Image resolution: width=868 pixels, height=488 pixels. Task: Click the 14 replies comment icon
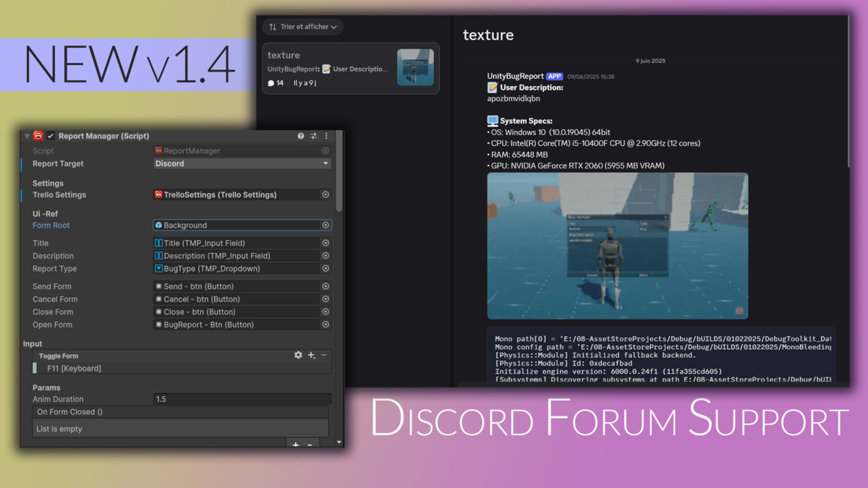point(271,83)
